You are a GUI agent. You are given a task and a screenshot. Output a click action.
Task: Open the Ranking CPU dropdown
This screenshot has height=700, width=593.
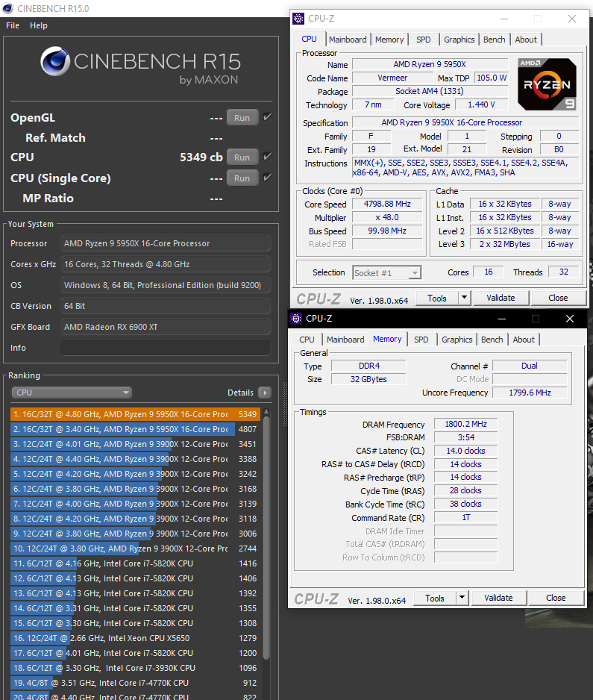click(x=72, y=393)
